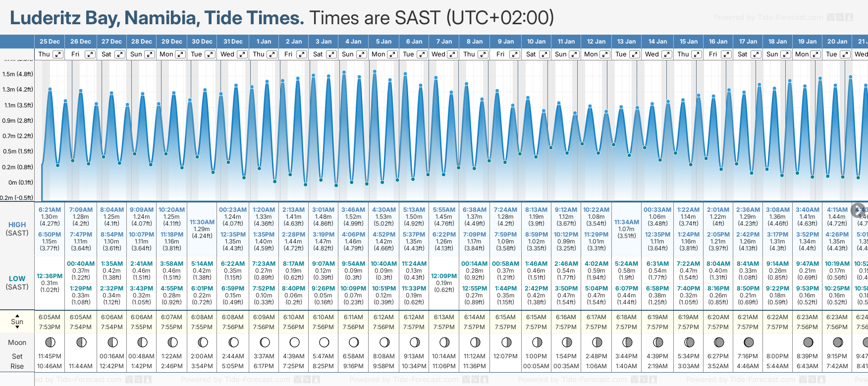Click the 12:36PM low tide on 25 Dec
Viewport: 868px width, 386px height.
[50, 276]
